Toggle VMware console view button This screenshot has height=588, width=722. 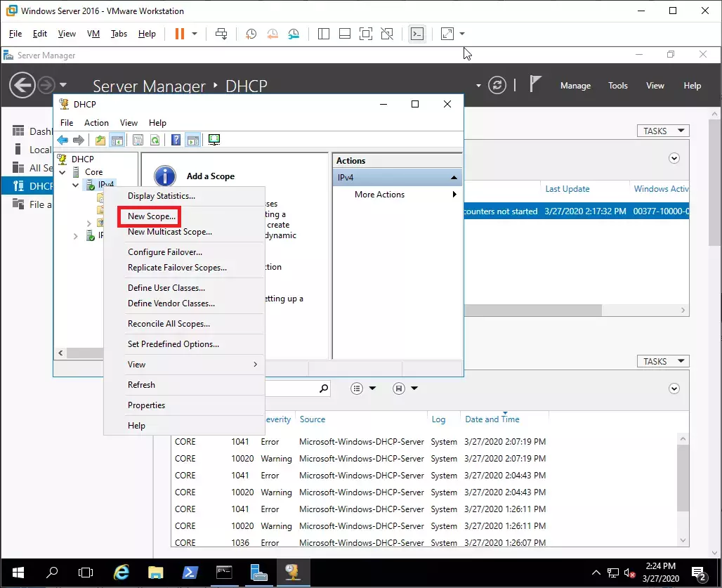point(417,34)
